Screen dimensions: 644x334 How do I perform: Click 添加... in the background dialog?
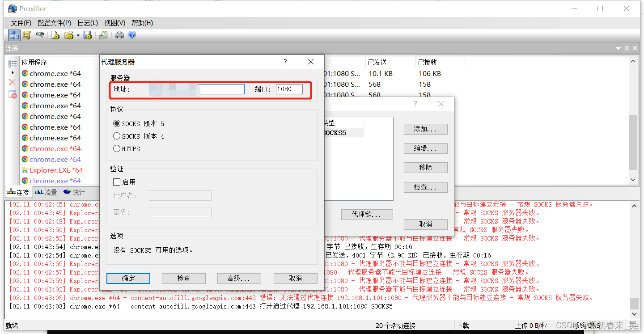pos(425,129)
